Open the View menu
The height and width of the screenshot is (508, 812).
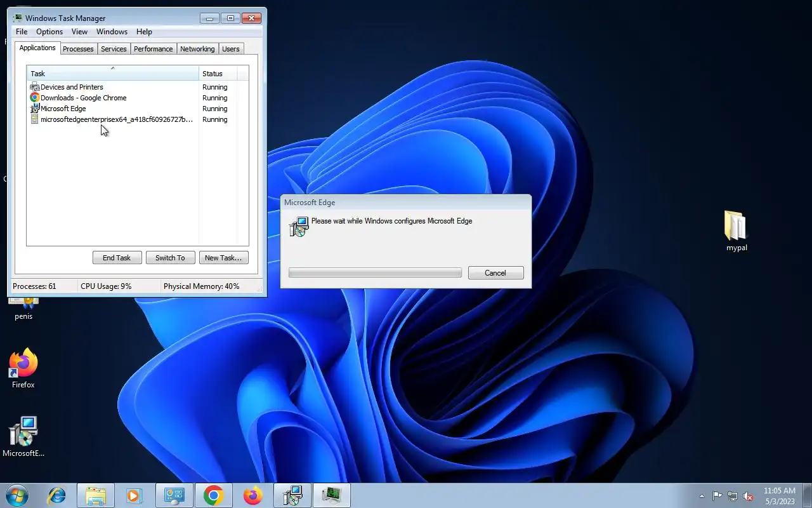(79, 32)
